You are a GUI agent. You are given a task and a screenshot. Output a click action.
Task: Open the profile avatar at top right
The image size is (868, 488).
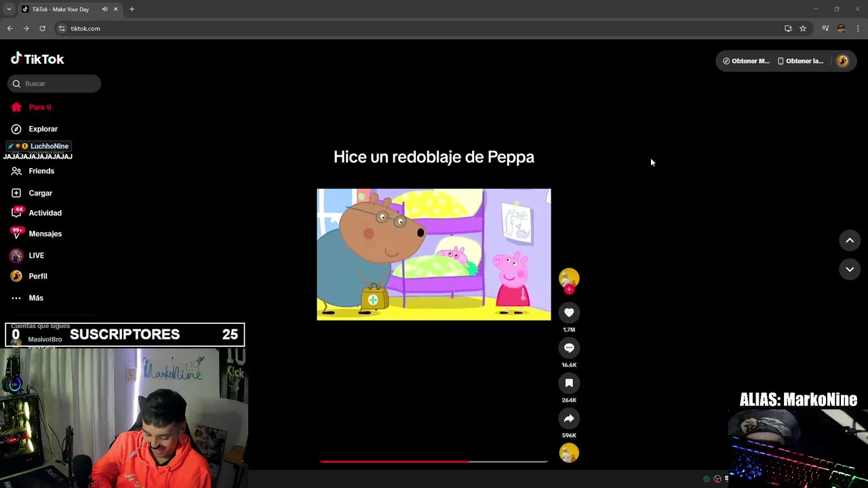(843, 61)
